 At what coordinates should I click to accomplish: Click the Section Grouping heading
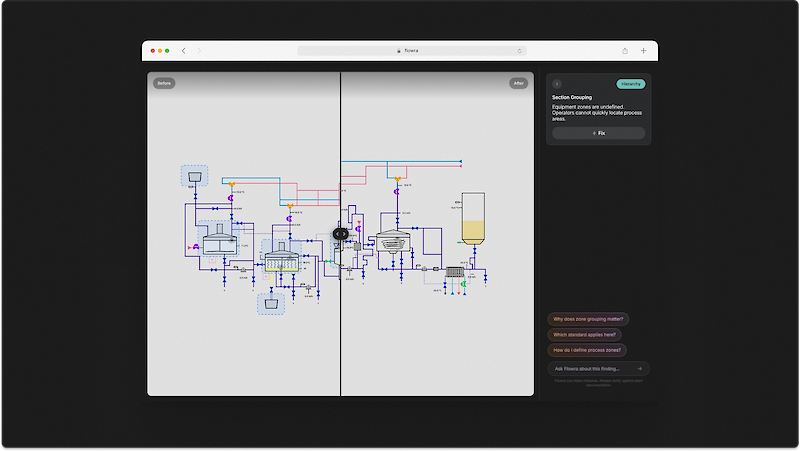[x=572, y=97]
